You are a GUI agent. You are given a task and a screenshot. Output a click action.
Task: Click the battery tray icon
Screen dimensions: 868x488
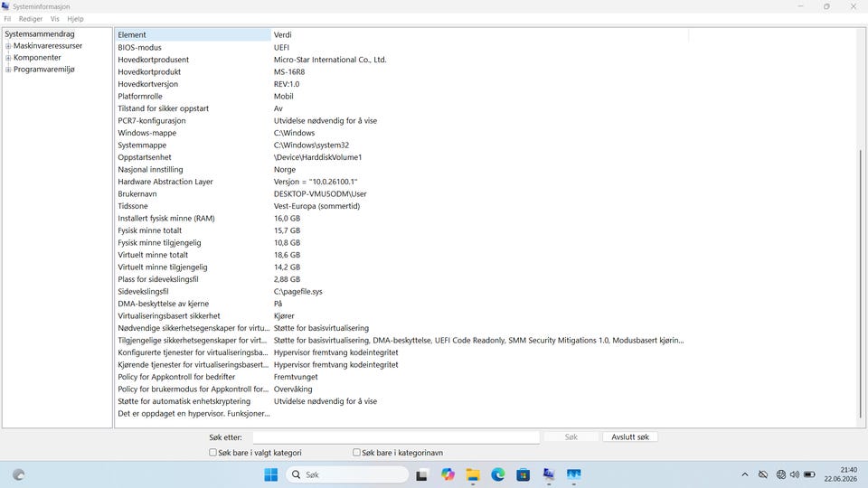point(810,474)
